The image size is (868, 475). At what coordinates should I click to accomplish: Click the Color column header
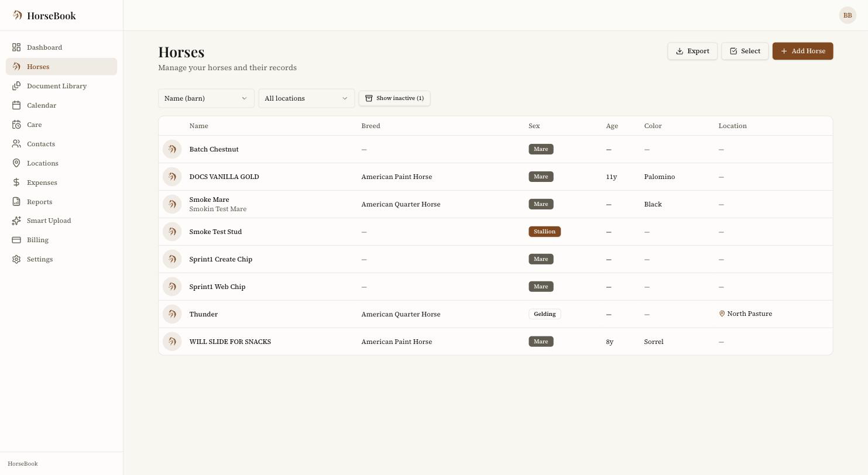653,126
